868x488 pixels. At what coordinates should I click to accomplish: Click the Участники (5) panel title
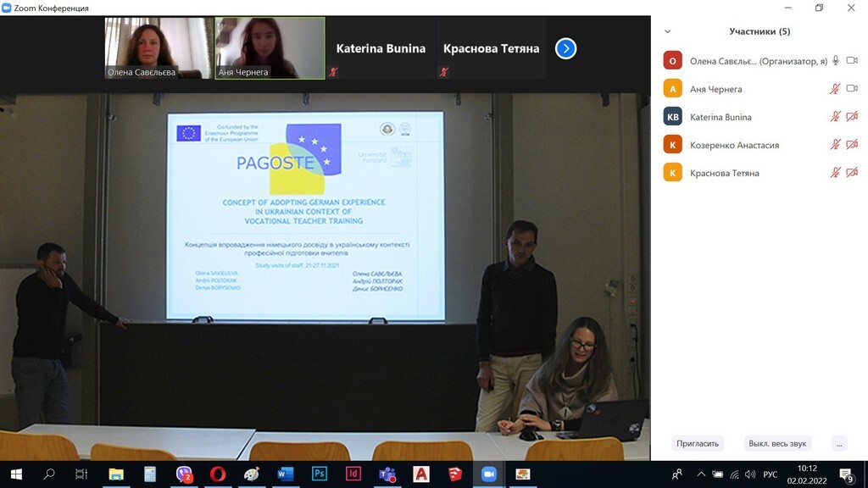(759, 31)
